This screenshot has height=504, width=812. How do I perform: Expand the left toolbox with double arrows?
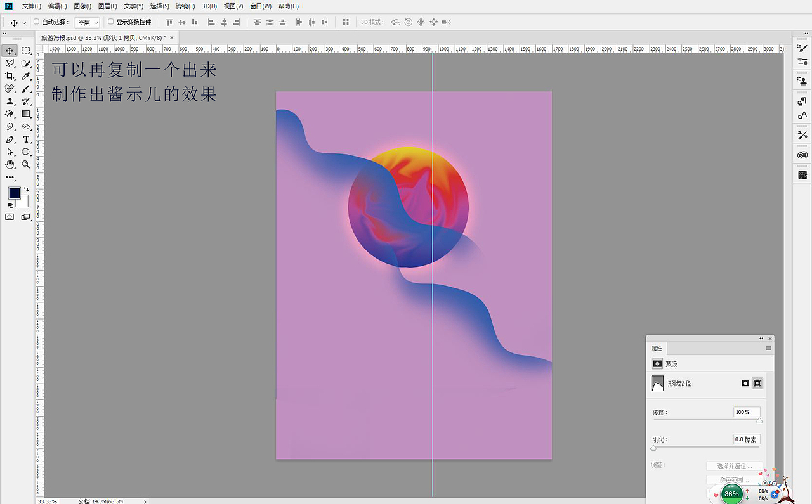pyautogui.click(x=4, y=32)
